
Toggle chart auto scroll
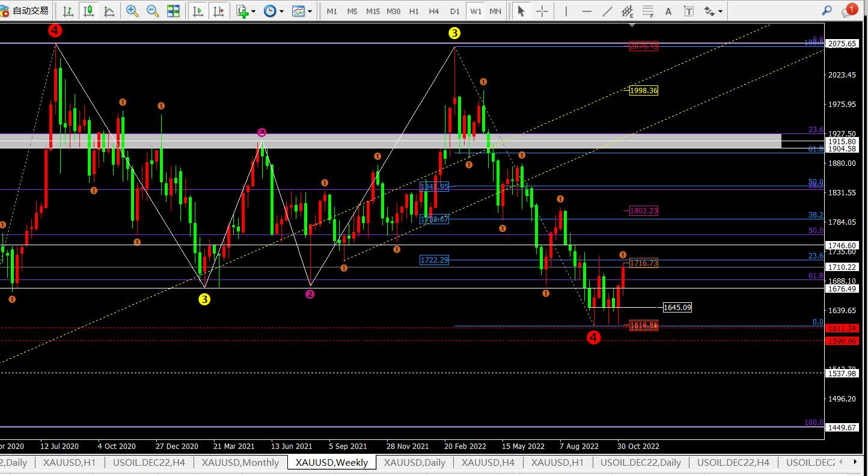[197, 11]
